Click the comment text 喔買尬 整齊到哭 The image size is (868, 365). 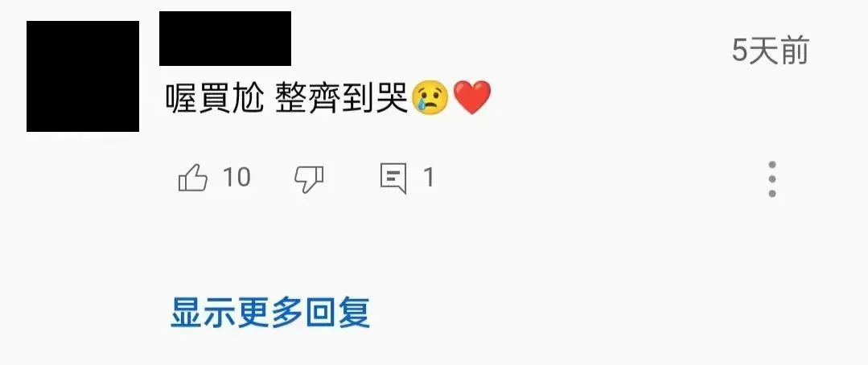288,98
